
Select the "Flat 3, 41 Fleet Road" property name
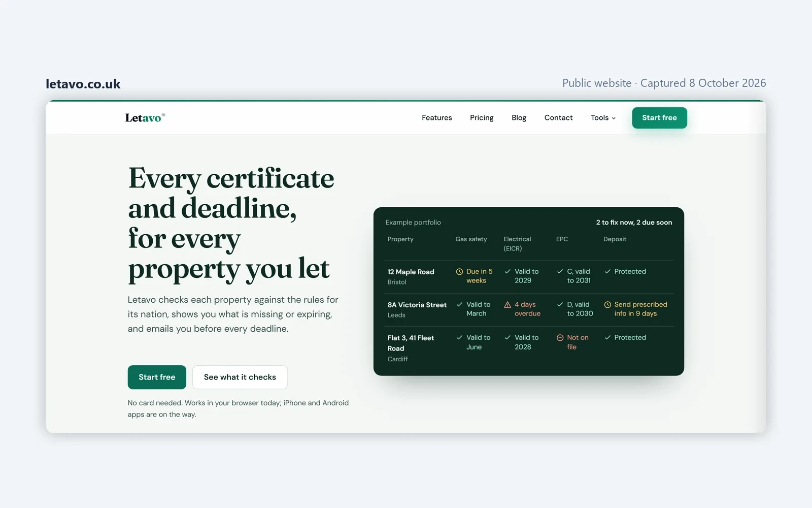pos(411,343)
